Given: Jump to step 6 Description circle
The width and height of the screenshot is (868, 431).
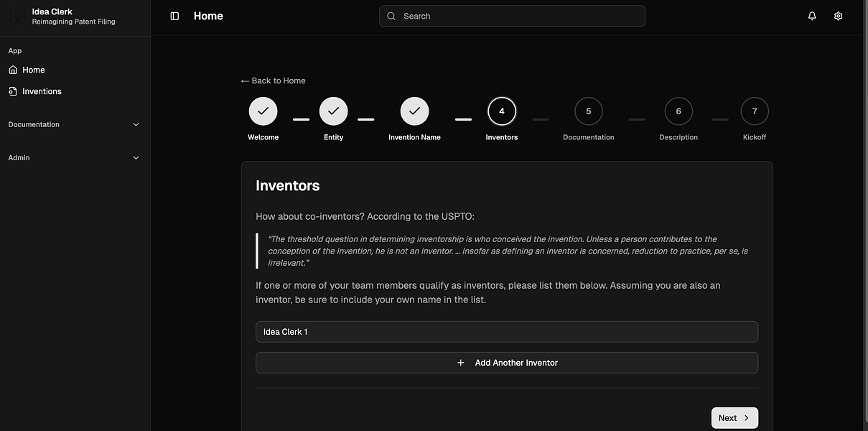Looking at the screenshot, I should coord(678,111).
